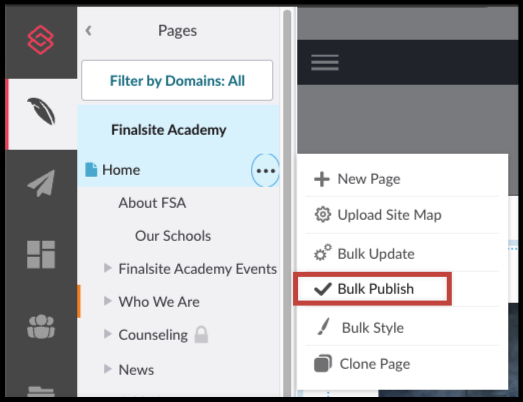Expand the News branch
This screenshot has height=402, width=523.
click(x=107, y=369)
